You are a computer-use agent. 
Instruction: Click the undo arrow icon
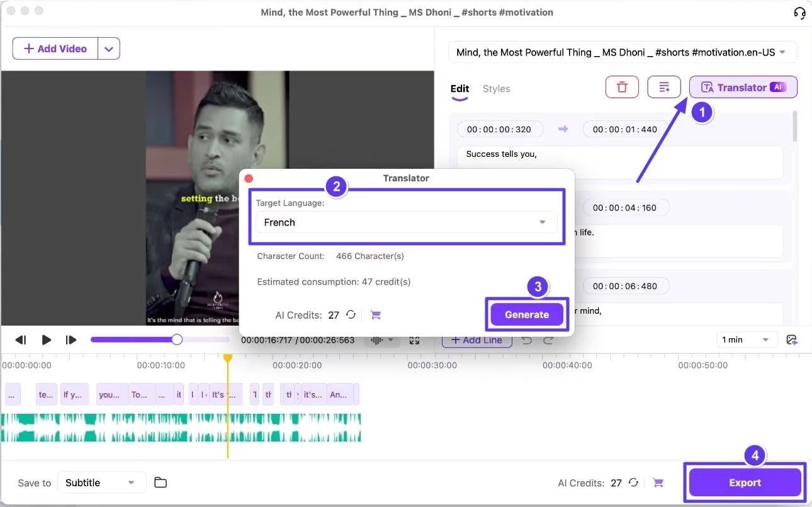[x=527, y=340]
